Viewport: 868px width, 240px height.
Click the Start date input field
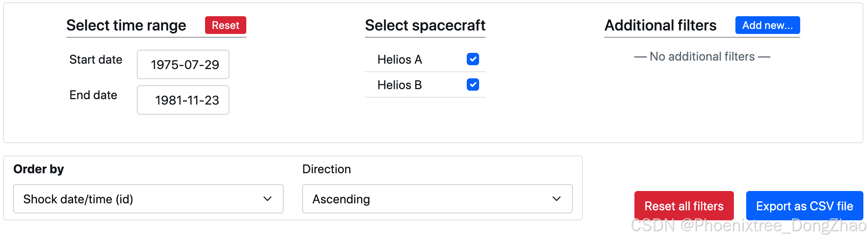point(183,64)
